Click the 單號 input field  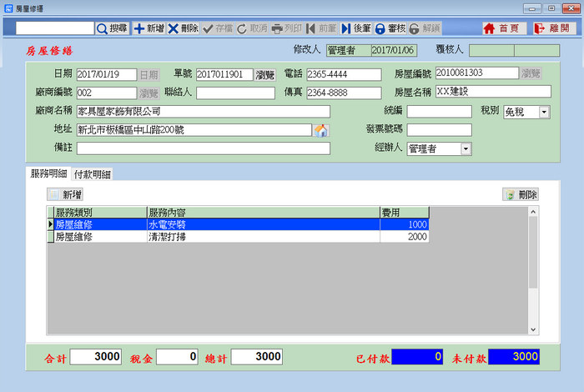click(224, 74)
